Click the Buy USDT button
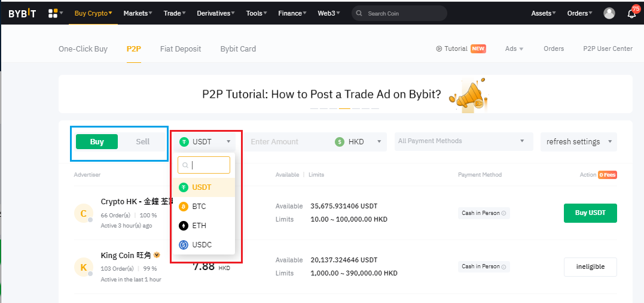The image size is (644, 303). [x=590, y=213]
